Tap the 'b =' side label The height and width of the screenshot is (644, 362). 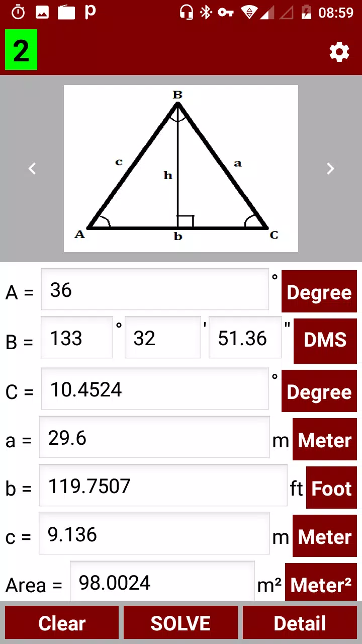tap(19, 488)
